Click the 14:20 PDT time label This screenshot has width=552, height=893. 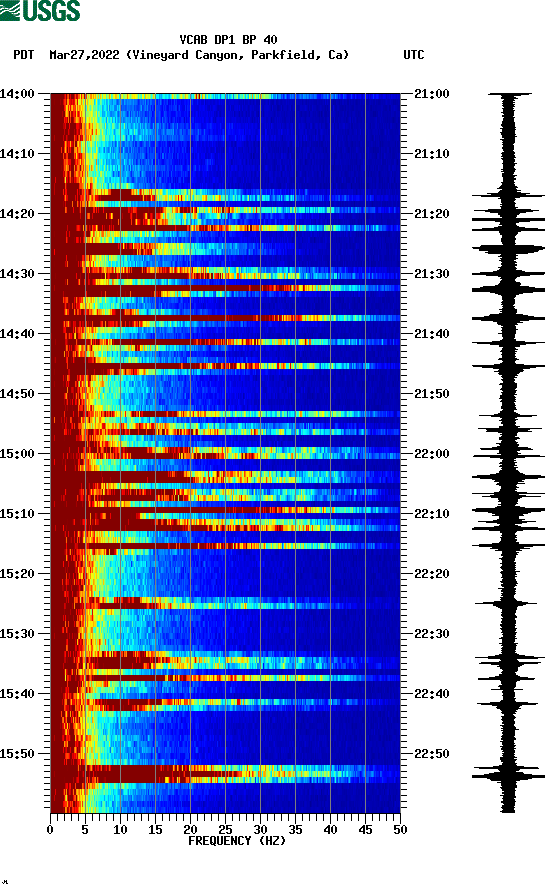[x=17, y=214]
